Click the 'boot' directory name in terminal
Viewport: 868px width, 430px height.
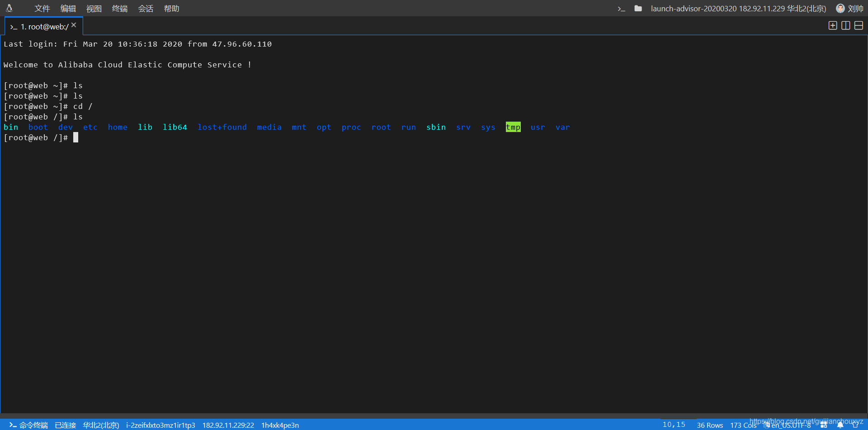point(38,127)
